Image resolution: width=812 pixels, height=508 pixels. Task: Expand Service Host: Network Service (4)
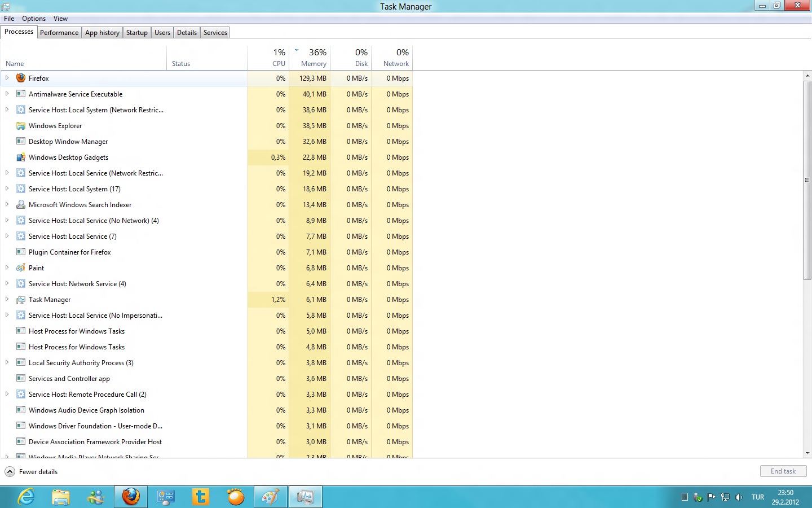(x=7, y=283)
